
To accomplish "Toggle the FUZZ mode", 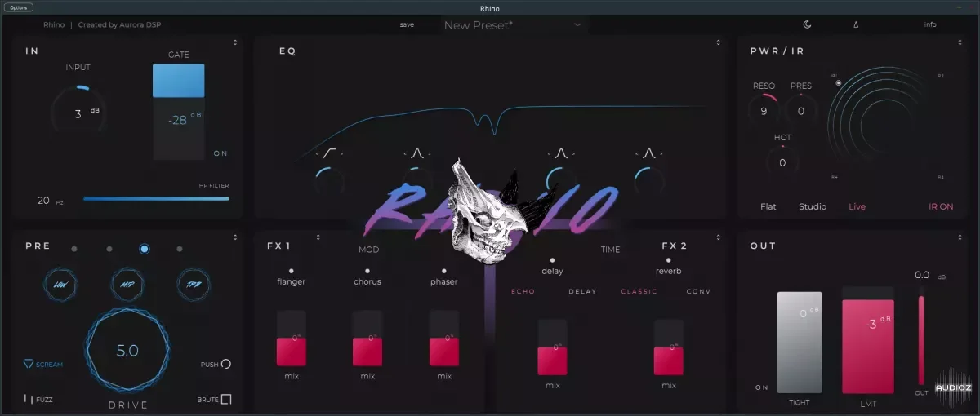I will [x=38, y=400].
